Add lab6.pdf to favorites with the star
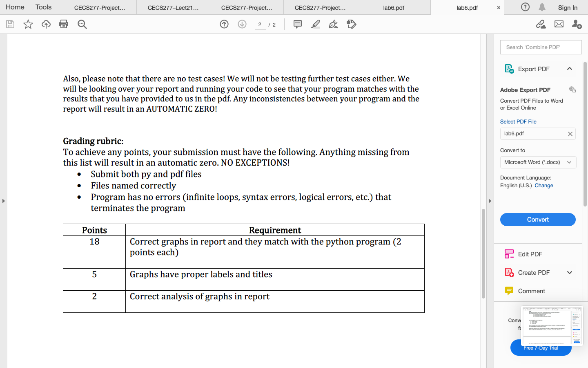588x368 pixels. click(x=28, y=24)
